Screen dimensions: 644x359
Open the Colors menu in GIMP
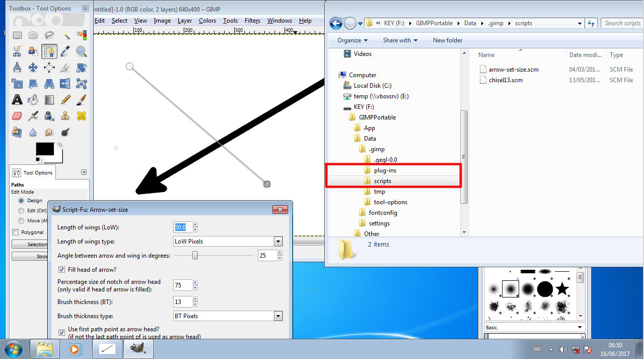(x=207, y=21)
